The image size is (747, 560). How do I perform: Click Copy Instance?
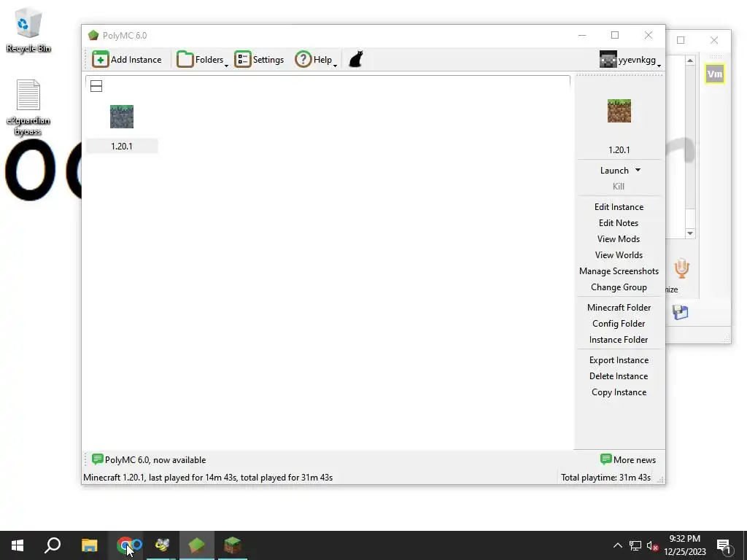619,392
